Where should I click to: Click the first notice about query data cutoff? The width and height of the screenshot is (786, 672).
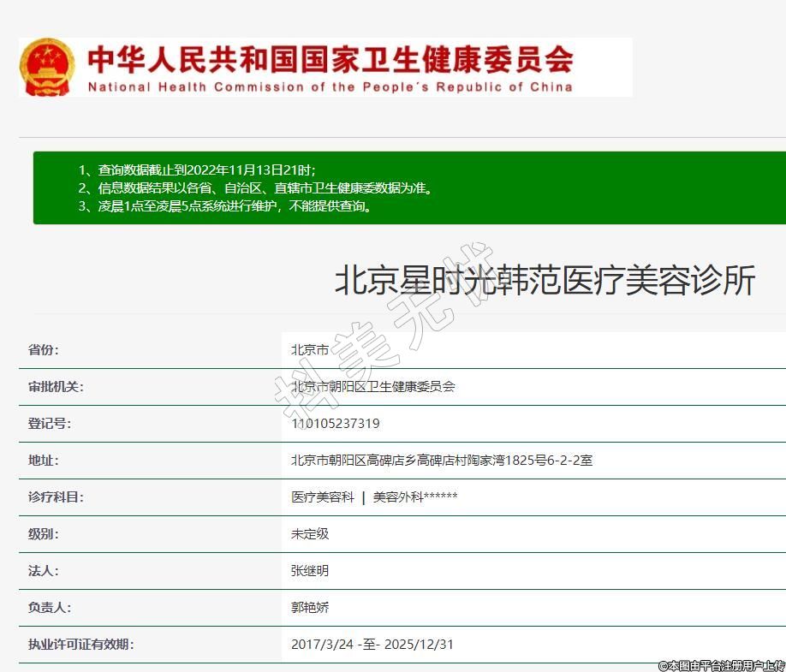click(202, 170)
